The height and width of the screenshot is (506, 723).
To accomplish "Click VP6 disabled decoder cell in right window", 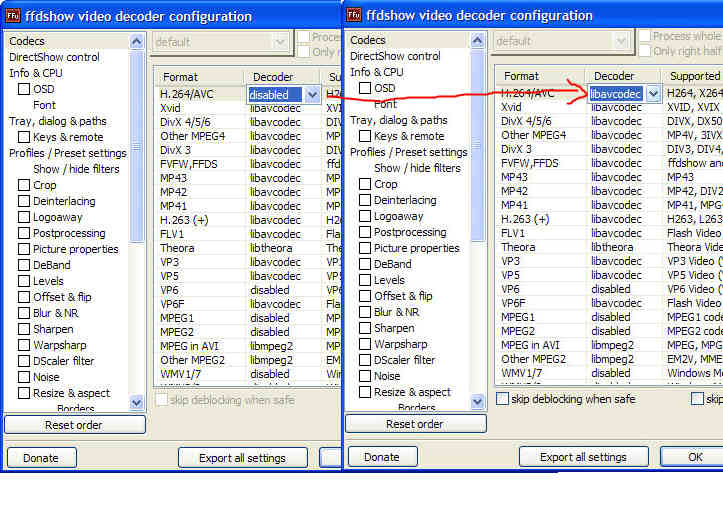I will point(611,289).
